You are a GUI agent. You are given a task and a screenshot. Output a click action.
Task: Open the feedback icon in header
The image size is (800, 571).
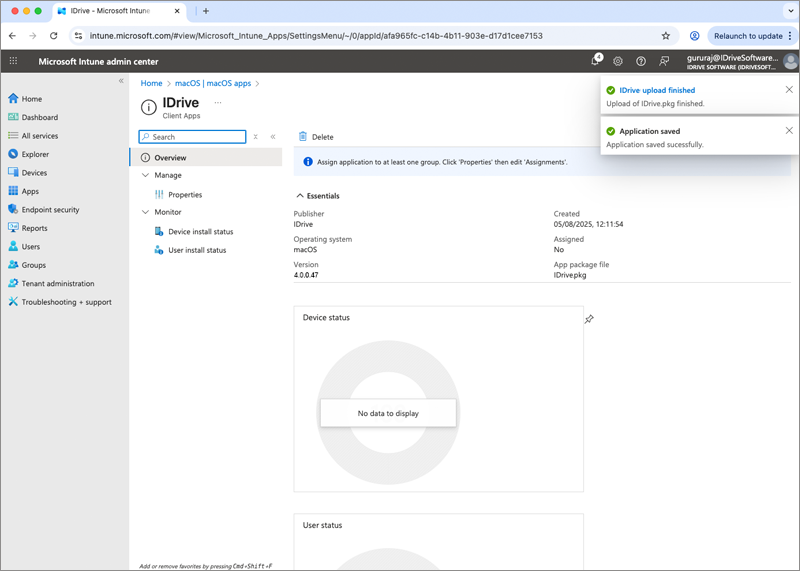click(664, 61)
